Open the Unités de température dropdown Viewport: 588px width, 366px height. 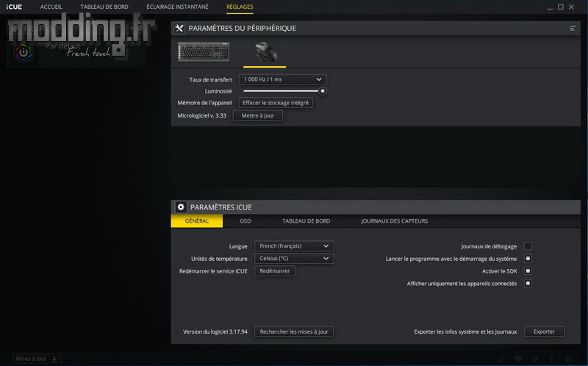coord(294,259)
